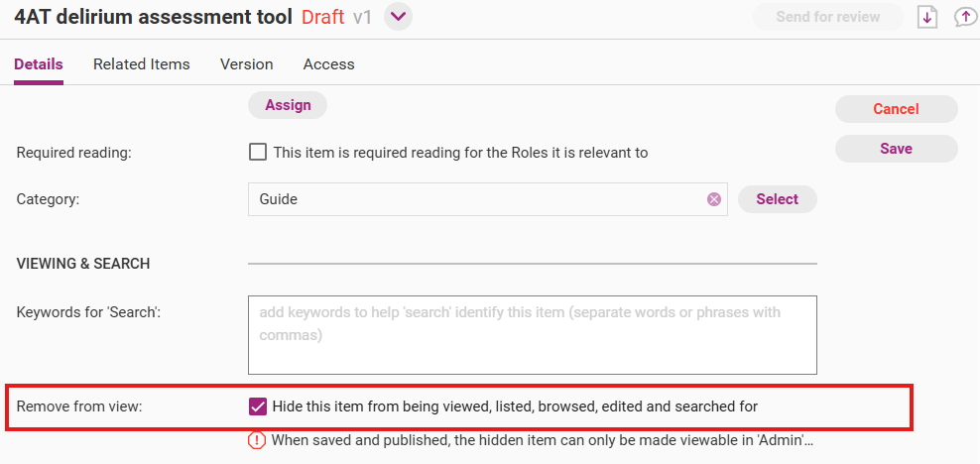Viewport: 980px width, 464px height.
Task: Uncheck the Hide this item checkbox
Action: (x=258, y=406)
